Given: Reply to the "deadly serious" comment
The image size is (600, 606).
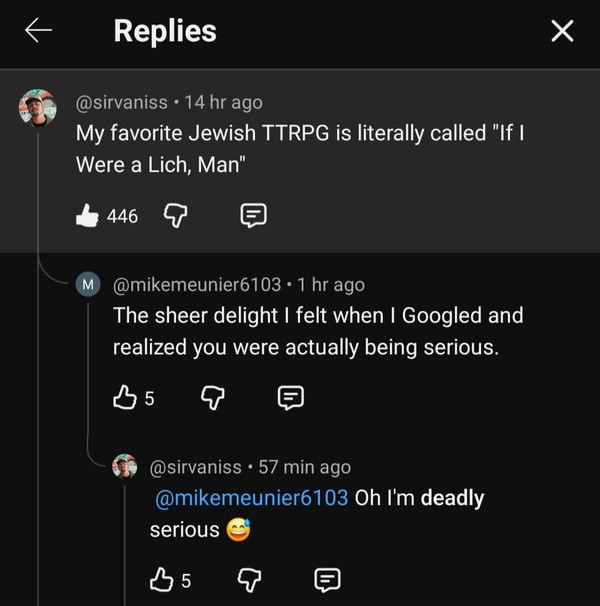Looking at the screenshot, I should (326, 579).
